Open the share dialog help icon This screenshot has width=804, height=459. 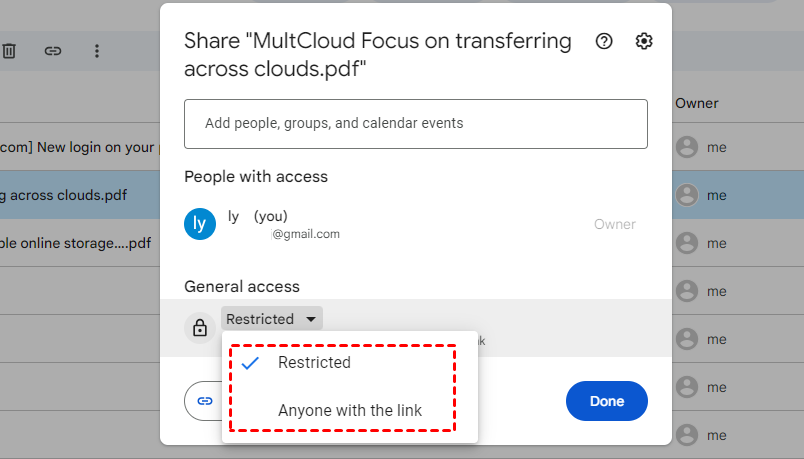pyautogui.click(x=604, y=41)
